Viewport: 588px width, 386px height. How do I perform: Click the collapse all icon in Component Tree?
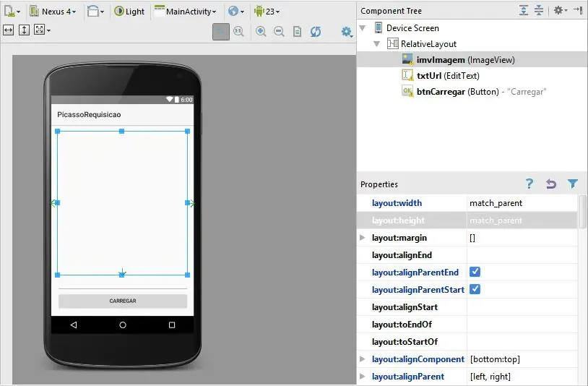point(539,11)
